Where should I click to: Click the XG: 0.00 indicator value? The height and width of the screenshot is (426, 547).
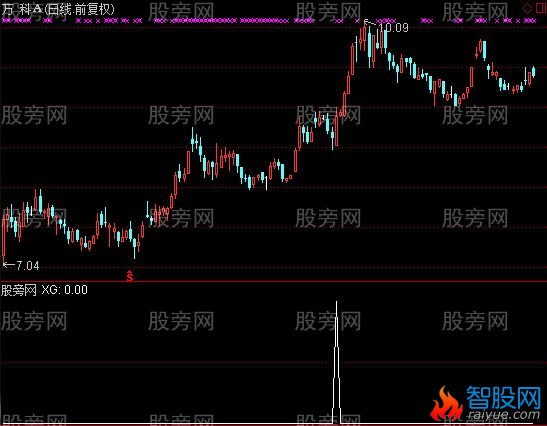click(65, 290)
